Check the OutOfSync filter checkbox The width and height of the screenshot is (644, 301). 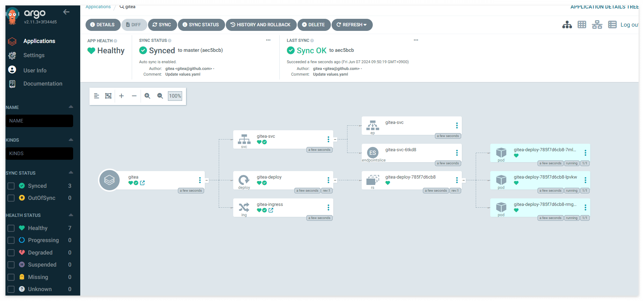pyautogui.click(x=11, y=198)
